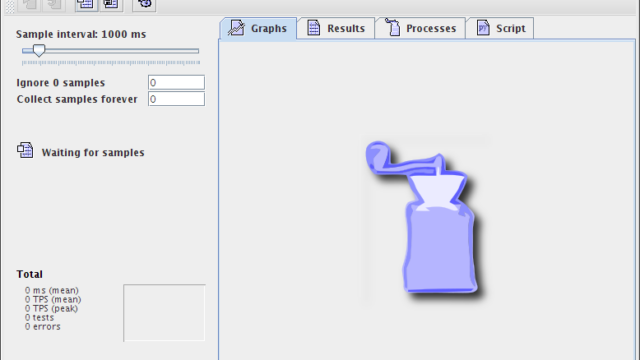Click the 'Total' heading
This screenshot has height=360, width=640.
(x=29, y=274)
